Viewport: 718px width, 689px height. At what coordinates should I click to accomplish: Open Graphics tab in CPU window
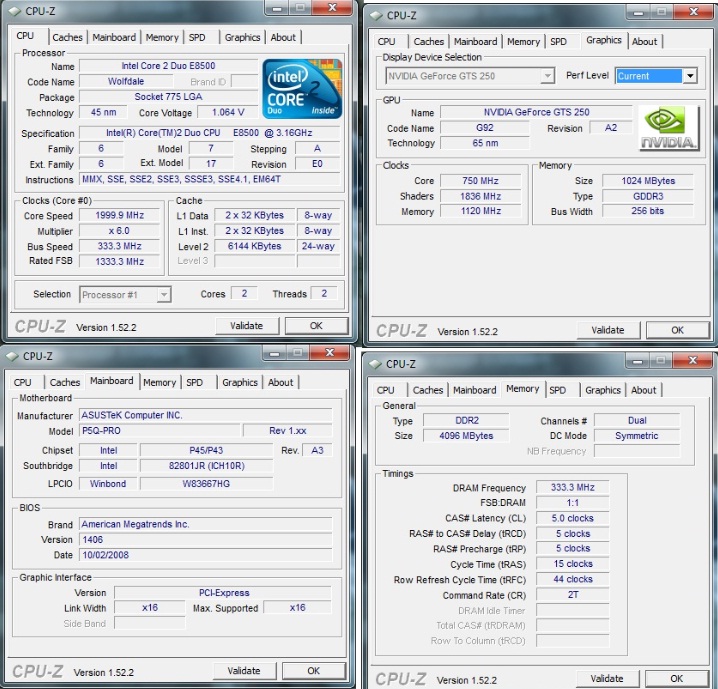242,38
